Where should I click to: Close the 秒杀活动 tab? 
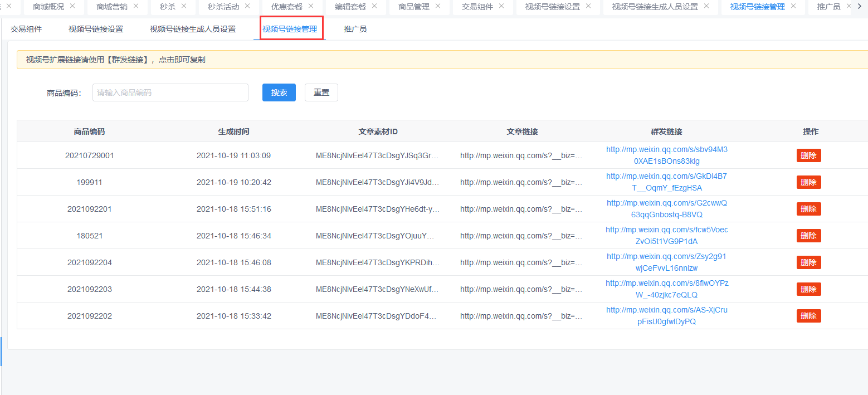coord(247,6)
